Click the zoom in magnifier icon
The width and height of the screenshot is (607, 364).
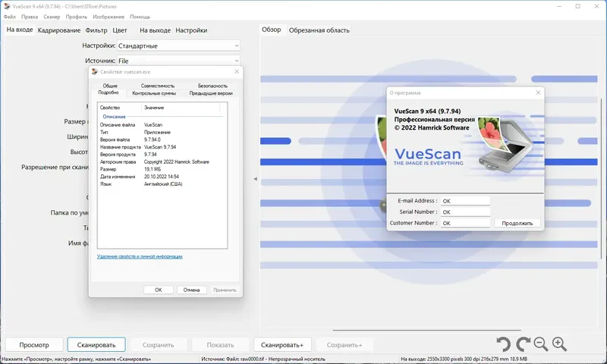[559, 344]
